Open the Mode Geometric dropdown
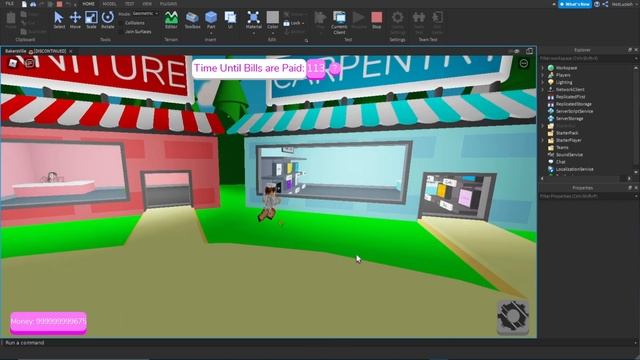This screenshot has height=360, width=640. (145, 13)
